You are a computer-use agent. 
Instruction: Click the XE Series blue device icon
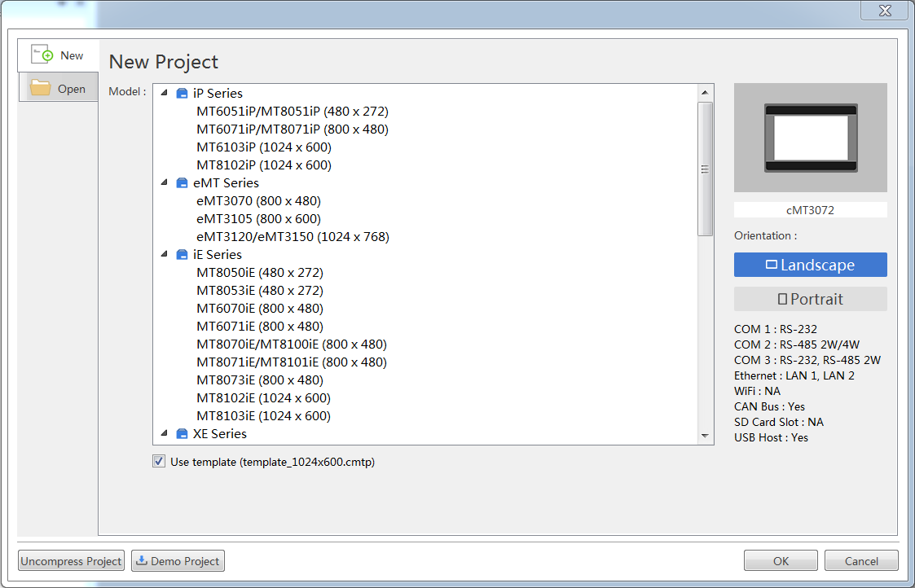pos(183,434)
